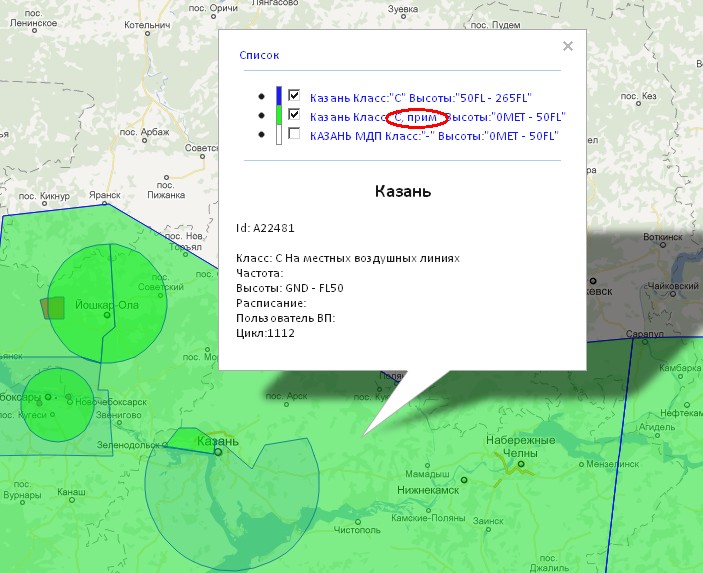Open the Казань Класс "C" 50FL - 265FL link
The height and width of the screenshot is (573, 703).
(440, 98)
